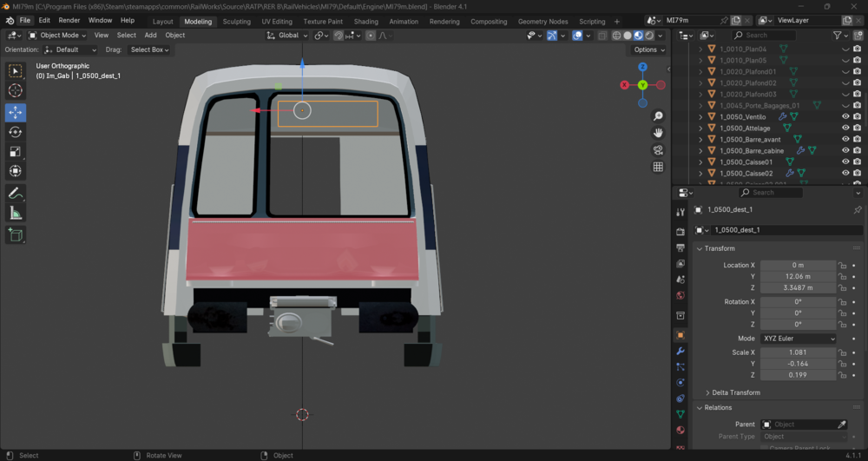Image resolution: width=868 pixels, height=461 pixels.
Task: Switch to wireframe viewport shading
Action: (616, 36)
